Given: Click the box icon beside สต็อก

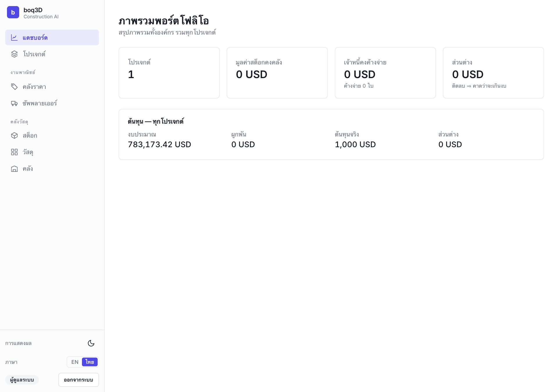Looking at the screenshot, I should coord(14,136).
